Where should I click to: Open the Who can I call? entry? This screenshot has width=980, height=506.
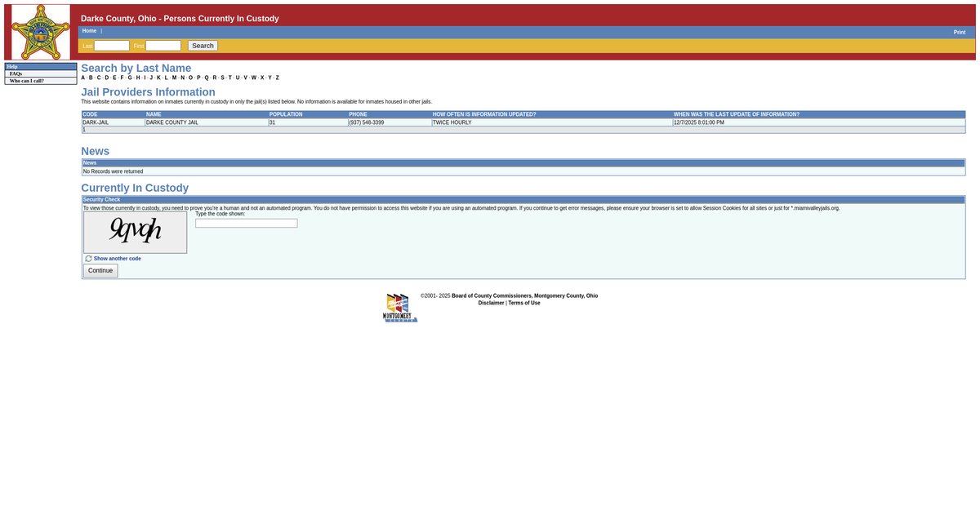pyautogui.click(x=41, y=81)
